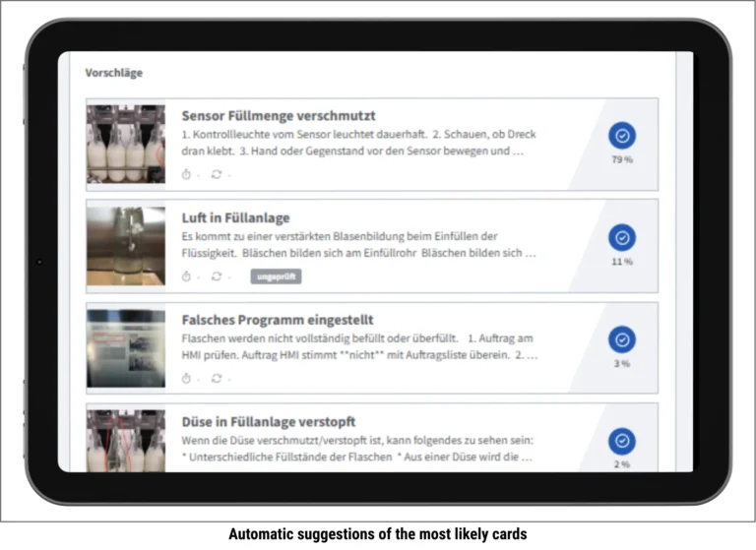Click the checkmark icon for Luft in Füllanlage
This screenshot has height=550, width=756.
621,238
